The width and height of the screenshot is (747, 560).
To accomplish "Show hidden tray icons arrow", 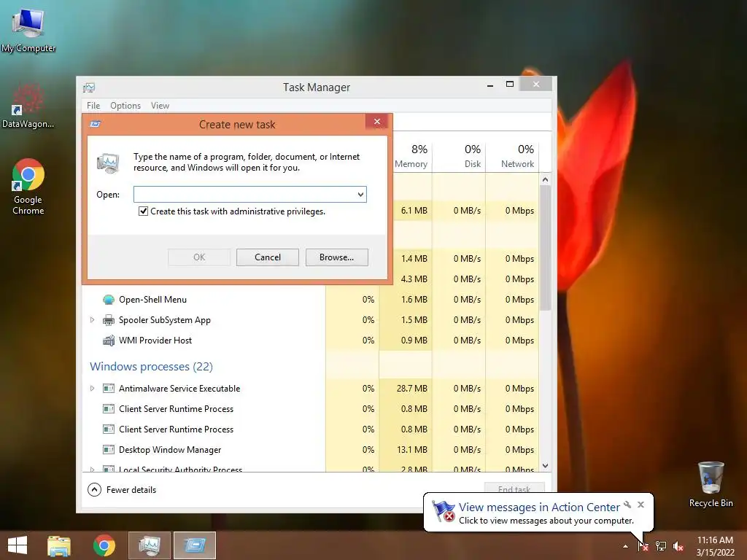I will 625,546.
